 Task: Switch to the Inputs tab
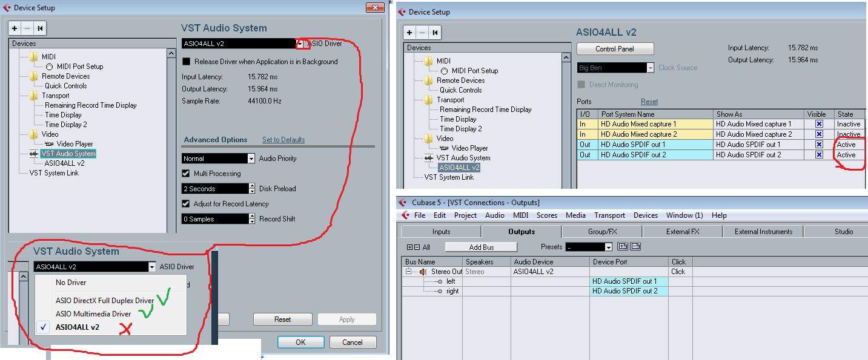pos(441,232)
